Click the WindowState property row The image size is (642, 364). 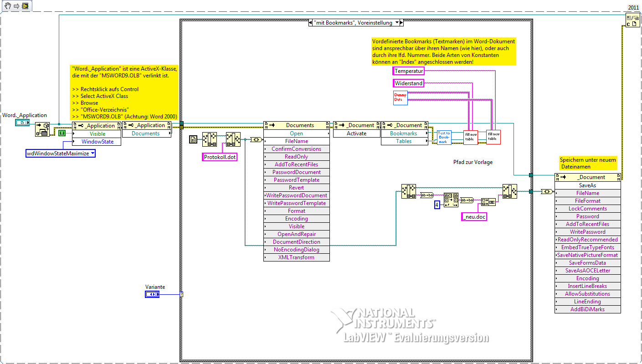pyautogui.click(x=97, y=142)
